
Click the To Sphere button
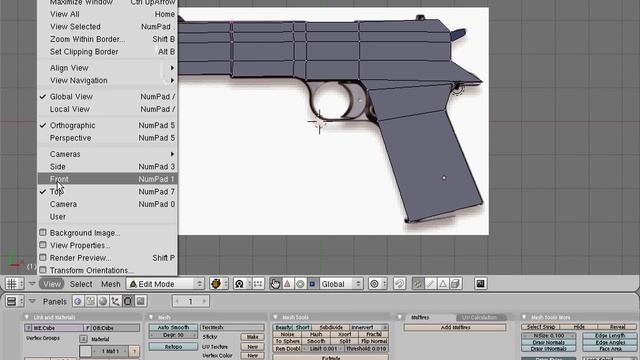click(x=288, y=341)
